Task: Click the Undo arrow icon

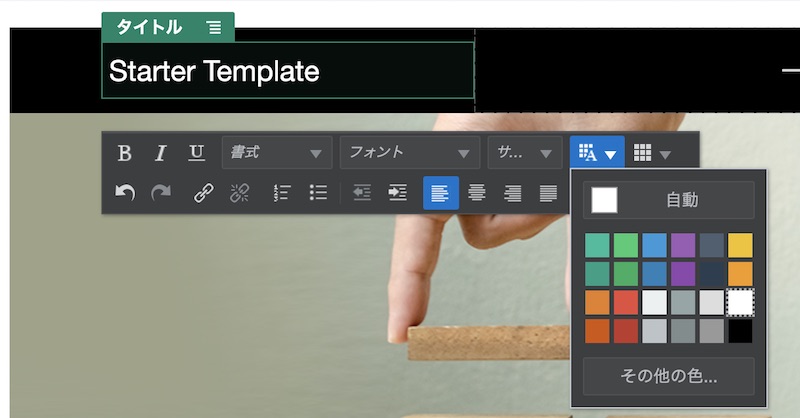Action: tap(125, 193)
